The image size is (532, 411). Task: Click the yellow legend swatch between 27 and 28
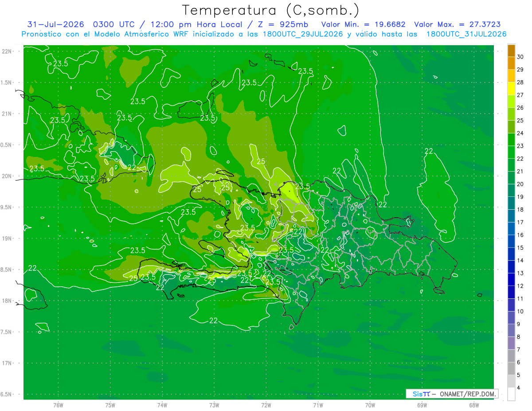click(x=511, y=88)
